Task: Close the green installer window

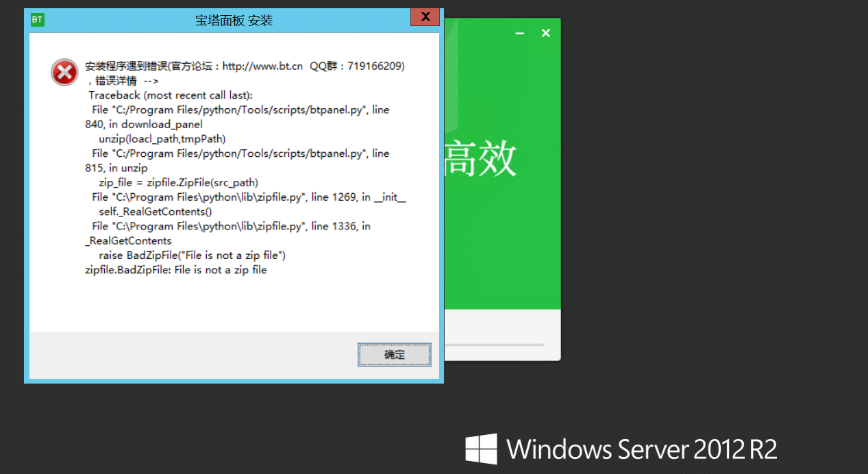Action: [546, 33]
